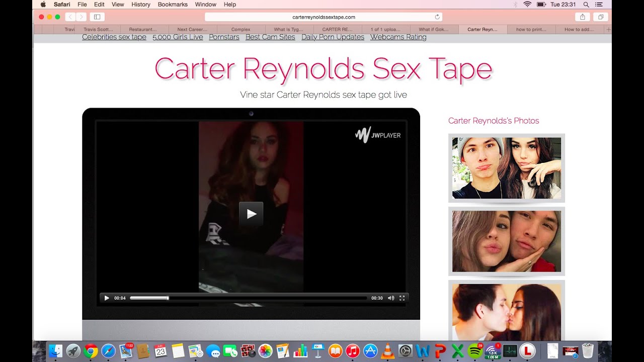Image resolution: width=644 pixels, height=362 pixels.
Task: Open the Bookmarks menu
Action: point(173,4)
